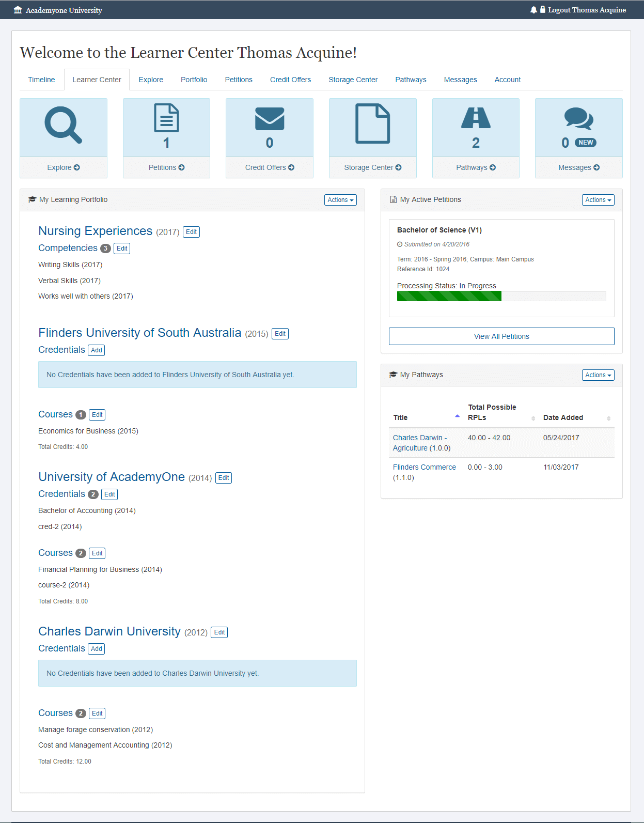The width and height of the screenshot is (644, 823).
Task: Edit Flinders University of South Australia
Action: [280, 334]
